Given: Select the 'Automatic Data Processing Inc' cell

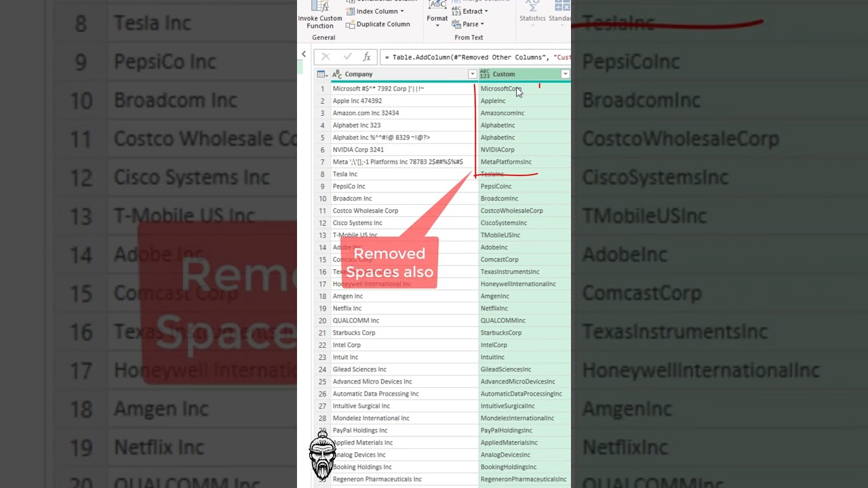Looking at the screenshot, I should (404, 394).
